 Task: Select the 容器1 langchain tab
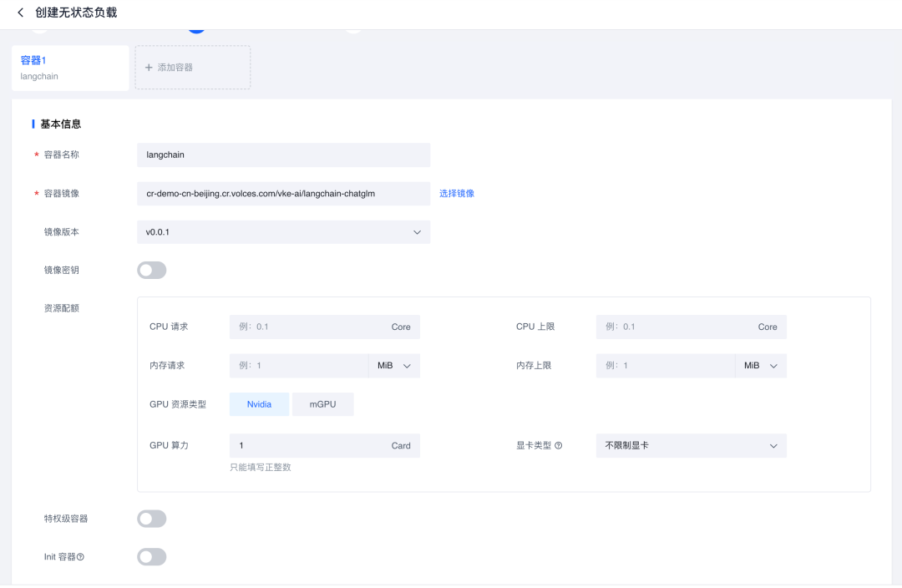pos(70,68)
